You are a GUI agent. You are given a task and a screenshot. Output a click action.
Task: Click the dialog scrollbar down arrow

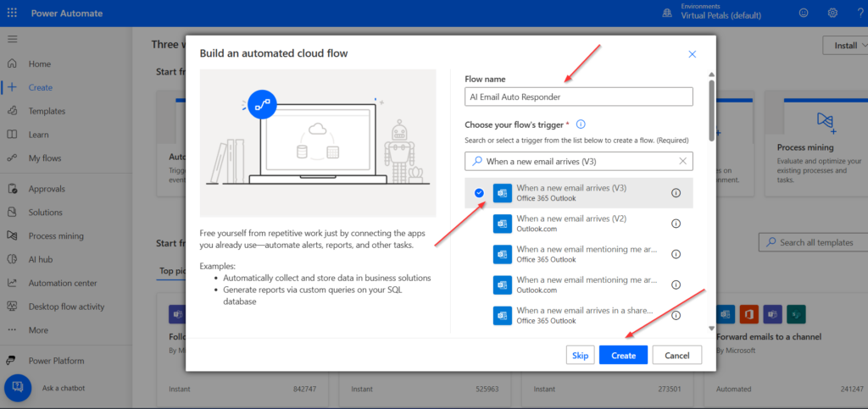click(x=711, y=329)
